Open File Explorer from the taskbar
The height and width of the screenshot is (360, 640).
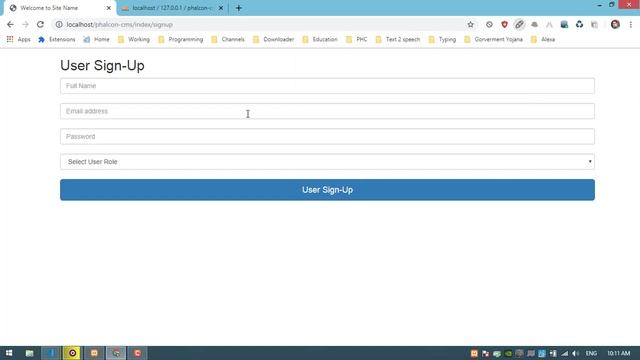pos(29,353)
